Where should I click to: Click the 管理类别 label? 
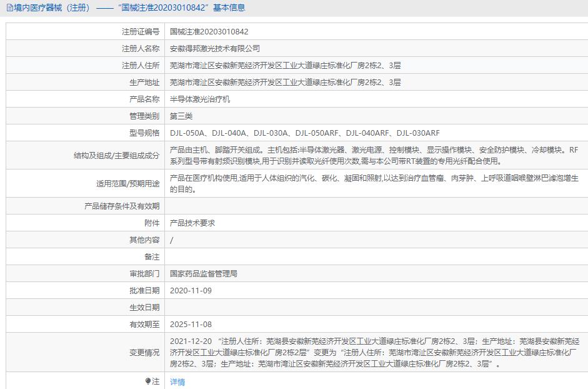pos(144,116)
